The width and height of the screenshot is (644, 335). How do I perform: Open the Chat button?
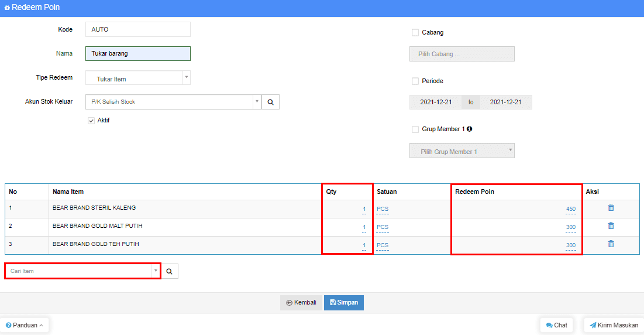click(x=556, y=325)
